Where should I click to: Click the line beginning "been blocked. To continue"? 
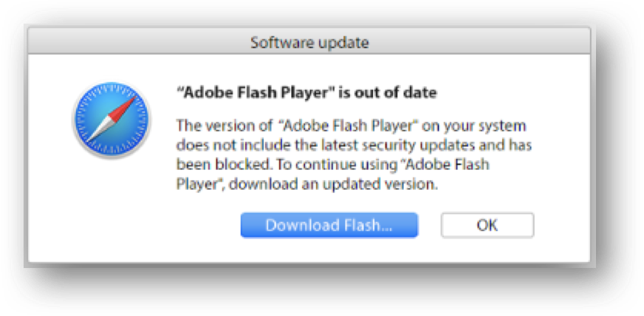click(x=332, y=165)
